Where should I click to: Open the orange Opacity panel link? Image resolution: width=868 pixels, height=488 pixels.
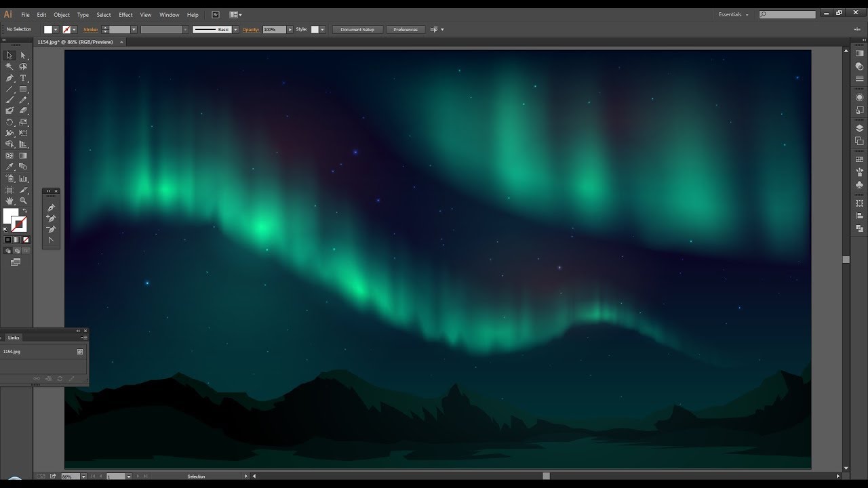click(x=251, y=29)
